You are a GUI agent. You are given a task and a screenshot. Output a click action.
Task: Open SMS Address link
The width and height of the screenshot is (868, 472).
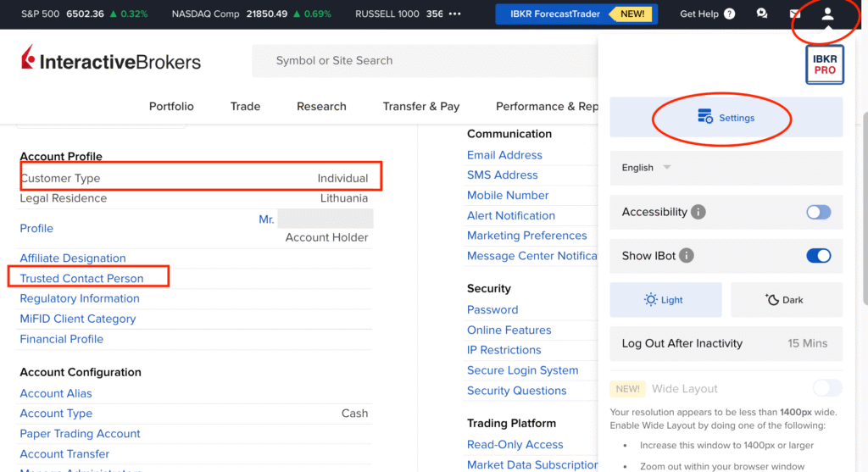coord(502,175)
